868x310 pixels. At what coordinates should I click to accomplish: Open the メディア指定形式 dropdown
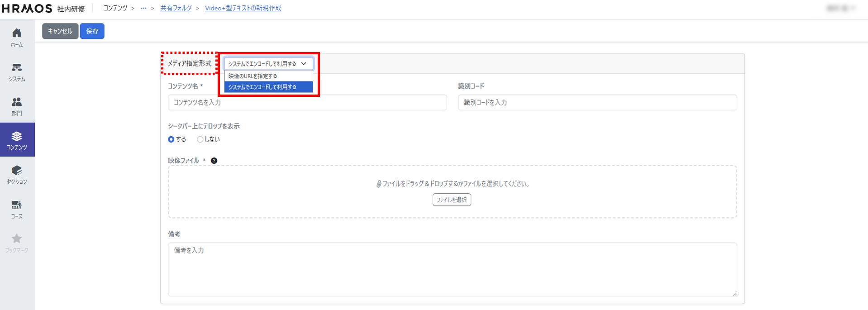coord(268,64)
